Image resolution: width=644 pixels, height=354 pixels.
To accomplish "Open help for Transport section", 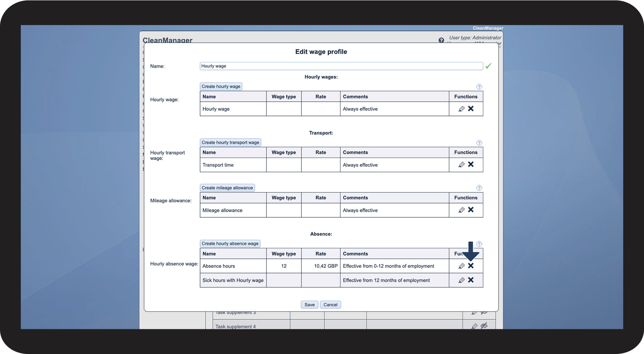I will [479, 143].
